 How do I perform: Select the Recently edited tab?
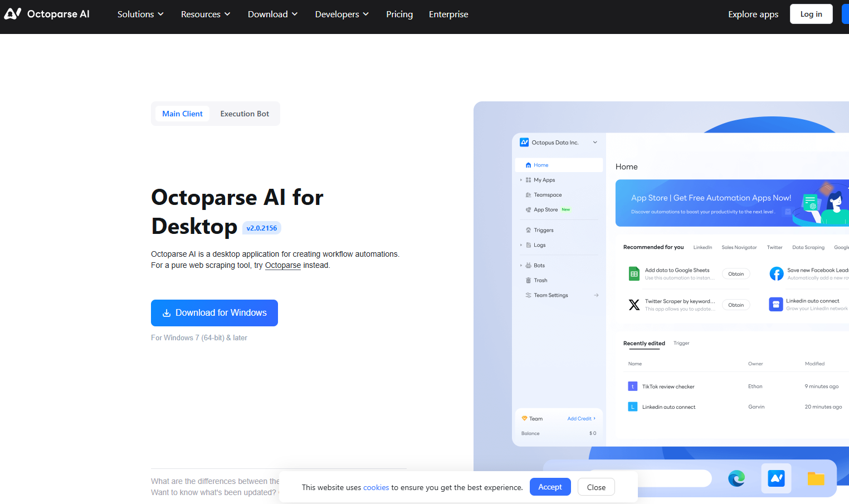[644, 343]
